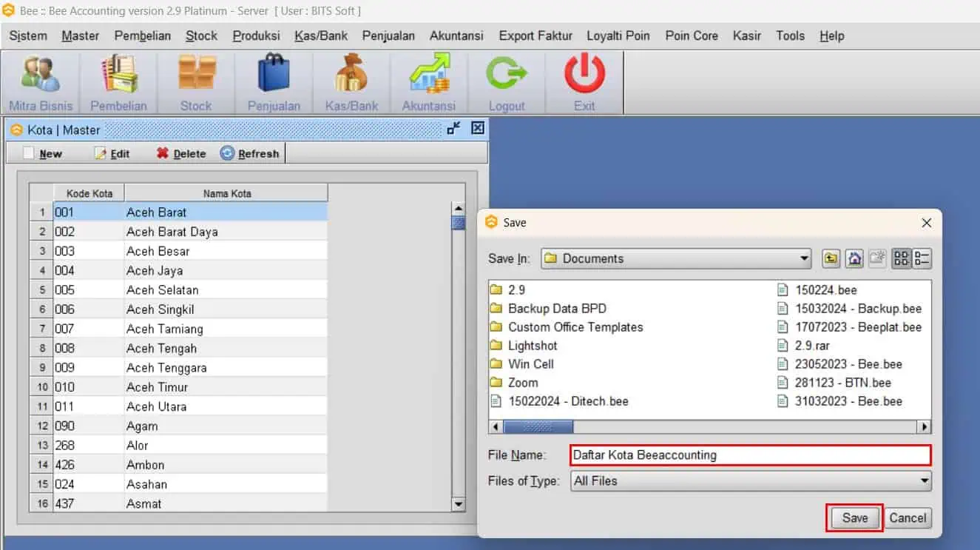The width and height of the screenshot is (980, 550).
Task: Open the Help menu
Action: 832,36
